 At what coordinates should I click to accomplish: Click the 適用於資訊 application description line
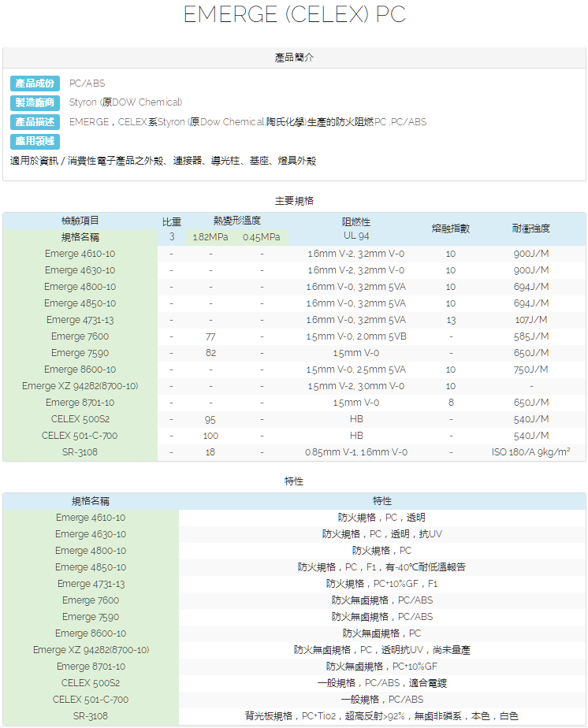tap(163, 161)
